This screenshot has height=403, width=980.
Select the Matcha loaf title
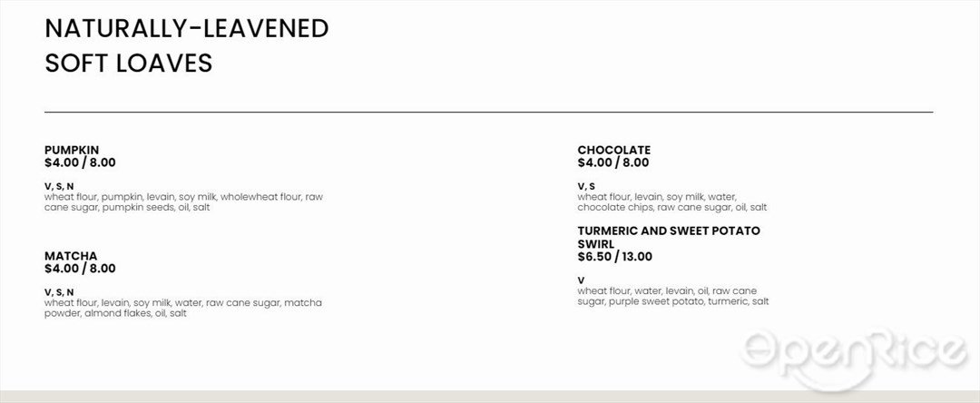point(71,256)
